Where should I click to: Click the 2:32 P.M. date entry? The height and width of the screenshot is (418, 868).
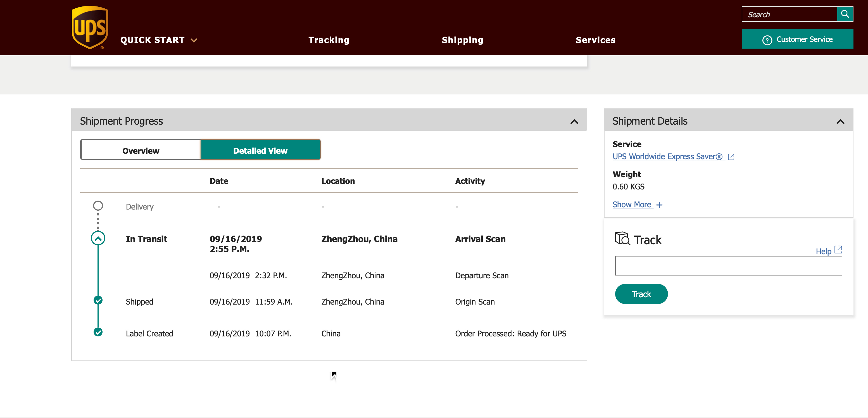248,275
